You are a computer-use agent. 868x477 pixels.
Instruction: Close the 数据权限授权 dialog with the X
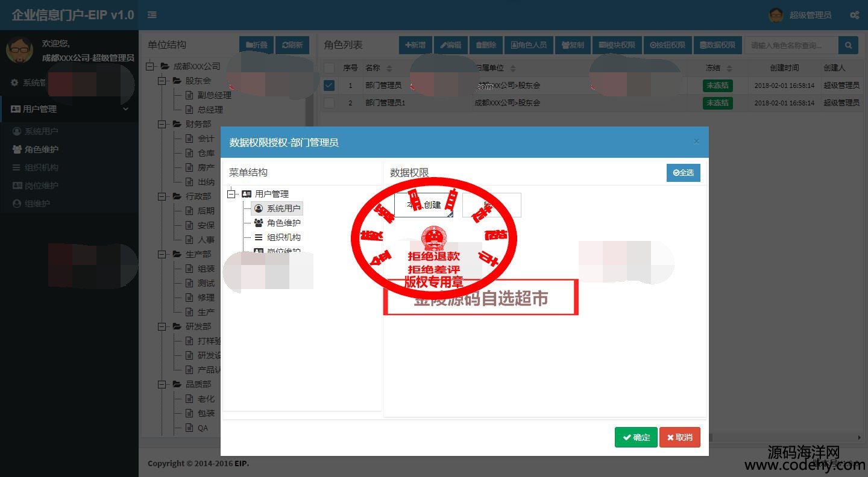tap(696, 142)
